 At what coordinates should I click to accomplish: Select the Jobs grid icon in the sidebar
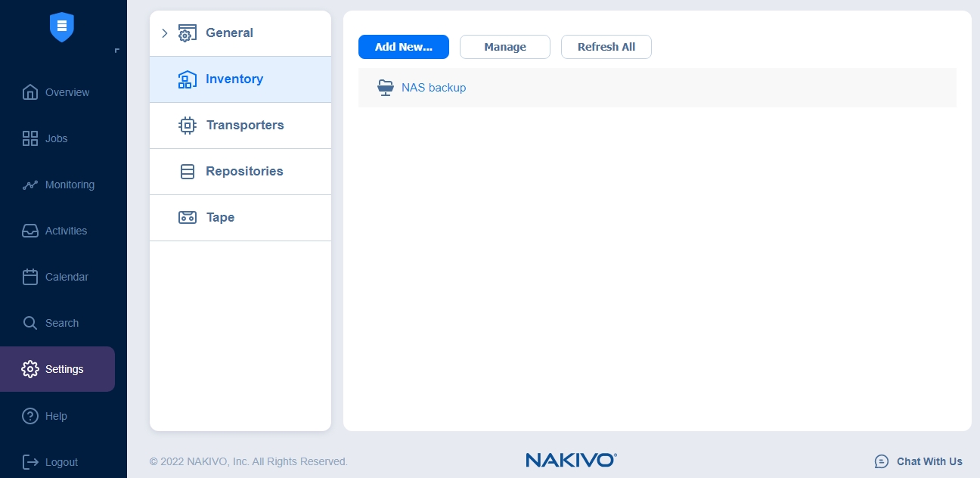coord(30,138)
